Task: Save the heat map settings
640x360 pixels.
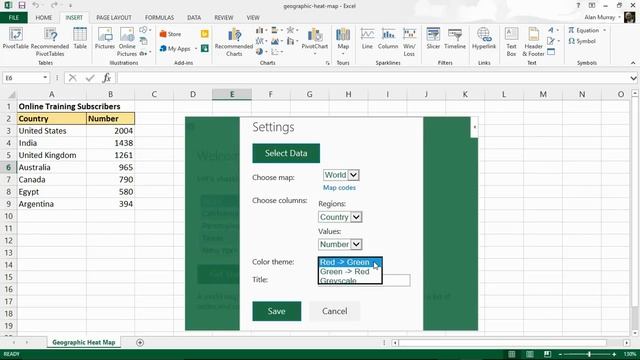Action: (277, 311)
